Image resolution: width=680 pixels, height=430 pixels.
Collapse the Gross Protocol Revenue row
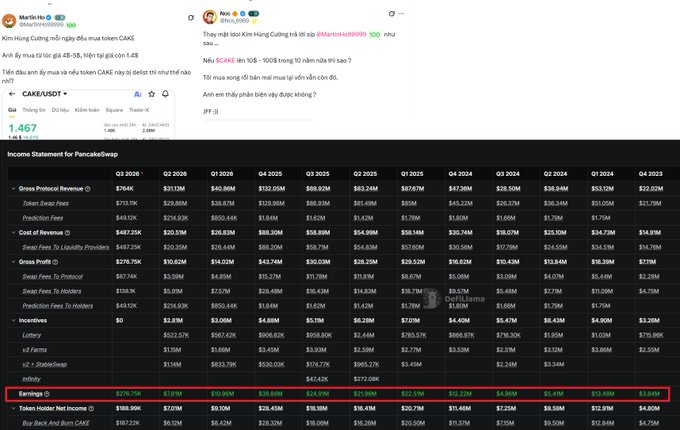click(x=13, y=189)
